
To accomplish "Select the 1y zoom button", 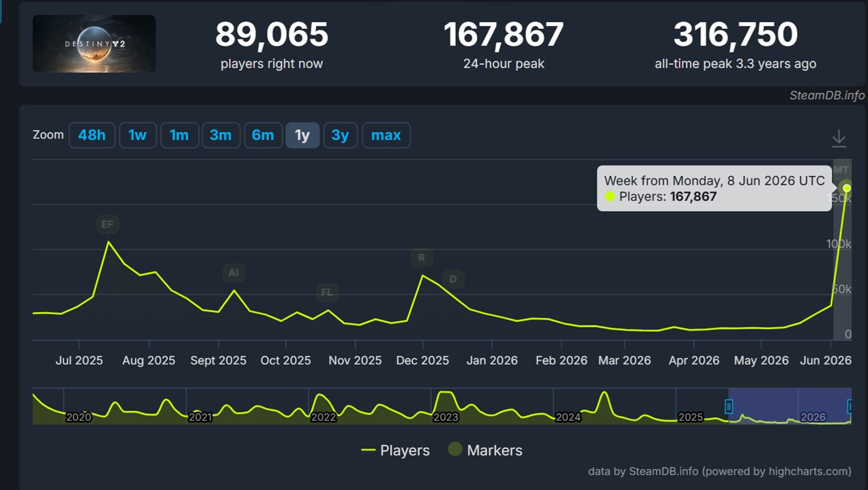I will [302, 135].
